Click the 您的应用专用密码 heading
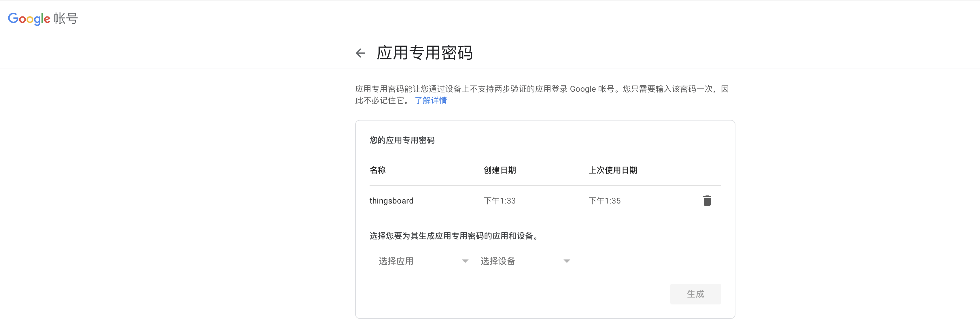Image resolution: width=980 pixels, height=320 pixels. point(402,140)
